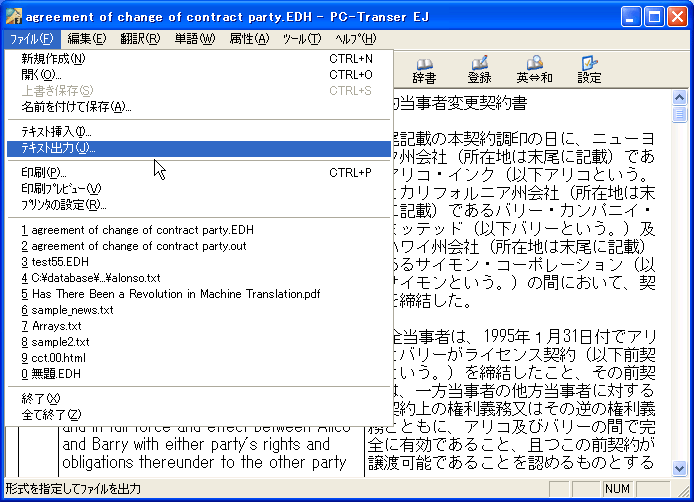Open the 翻訳 menu in menu bar

click(139, 38)
